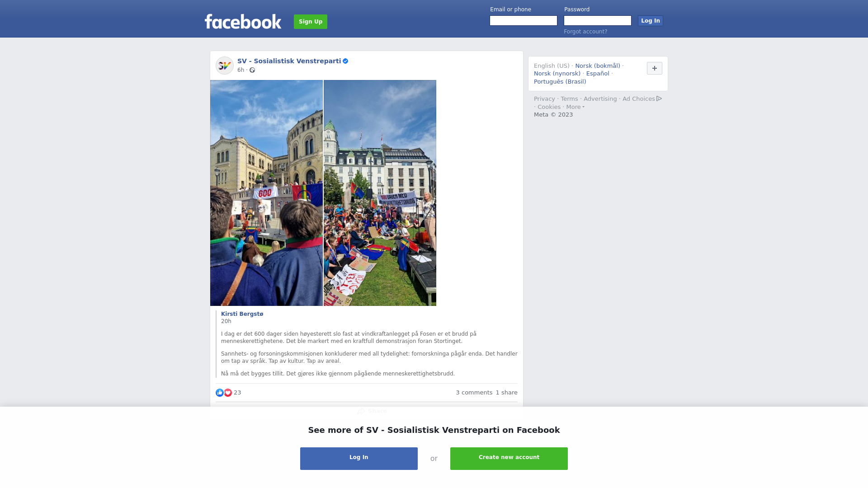Switch language to Norsk (bokmål)
Screen dimensions: 868x488
pyautogui.click(x=598, y=66)
